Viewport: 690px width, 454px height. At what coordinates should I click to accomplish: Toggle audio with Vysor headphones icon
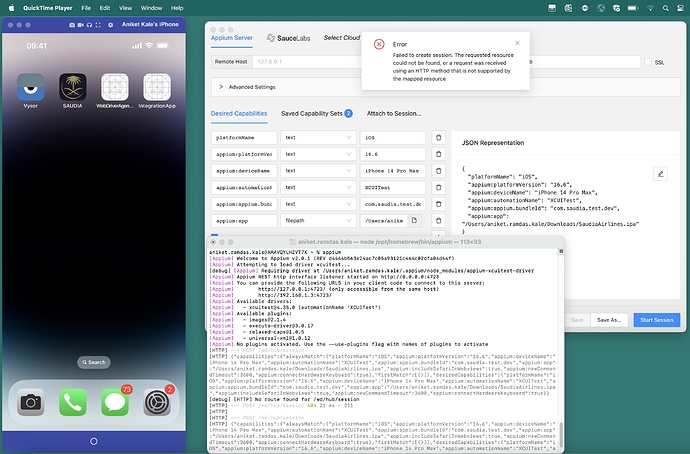click(x=89, y=25)
